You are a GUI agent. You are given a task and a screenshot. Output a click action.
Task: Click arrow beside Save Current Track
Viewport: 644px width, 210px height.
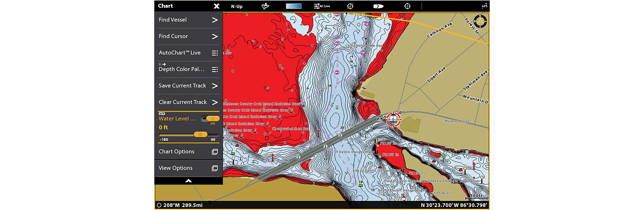pyautogui.click(x=214, y=86)
